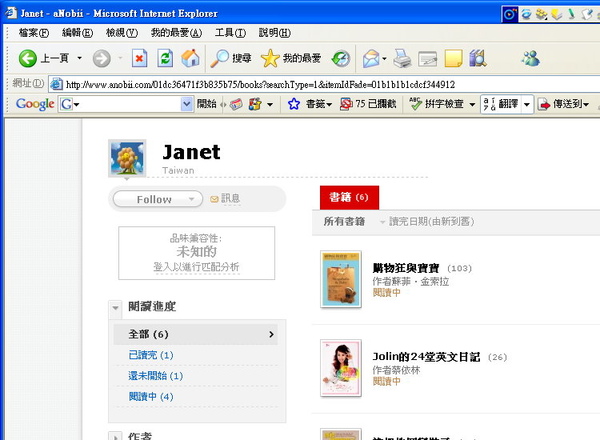The width and height of the screenshot is (600, 440).
Task: Expand the 作者 authors section arrow
Action: tap(115, 436)
